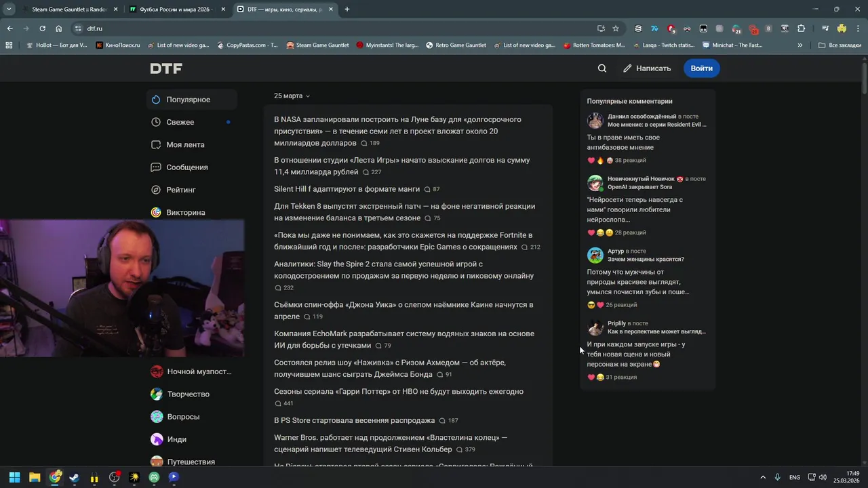The image size is (868, 488).
Task: Open ENG language switcher in taskbar
Action: [795, 477]
